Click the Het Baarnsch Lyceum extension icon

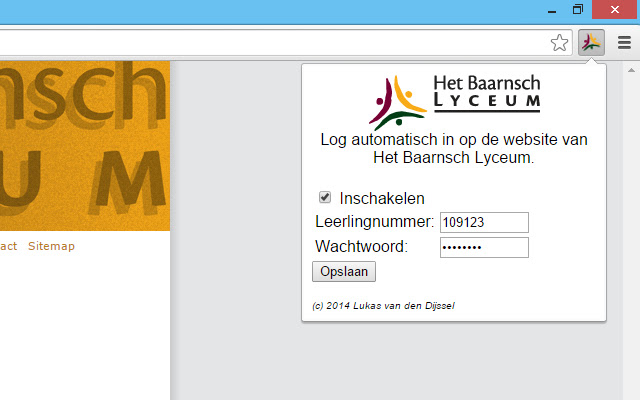pos(591,42)
